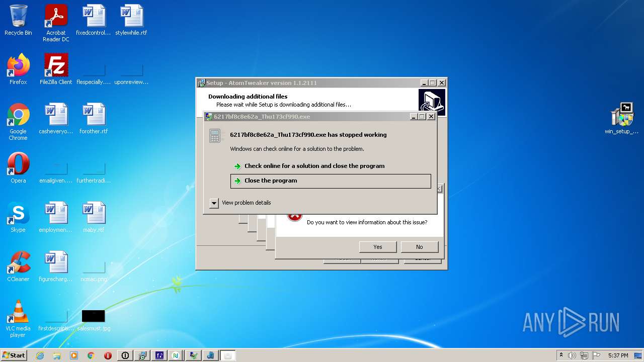
Task: Select the flespecially file on desktop
Action: point(94,74)
